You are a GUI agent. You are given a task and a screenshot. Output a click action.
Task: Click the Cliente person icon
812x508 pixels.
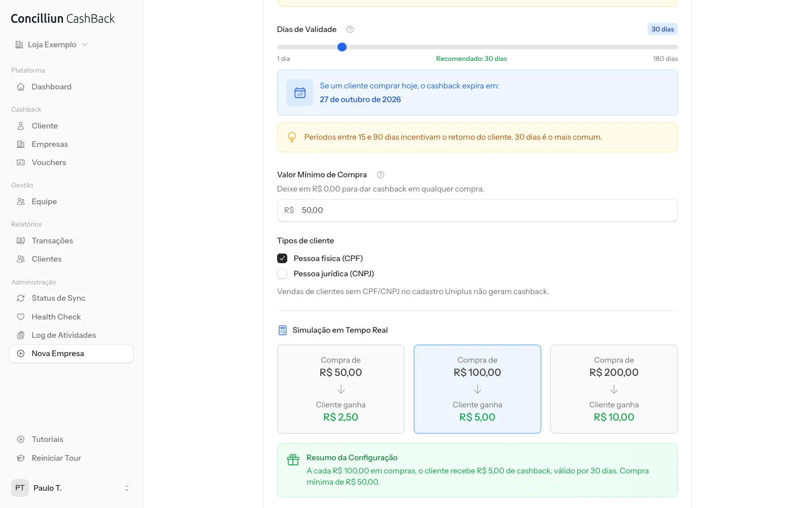pos(21,126)
